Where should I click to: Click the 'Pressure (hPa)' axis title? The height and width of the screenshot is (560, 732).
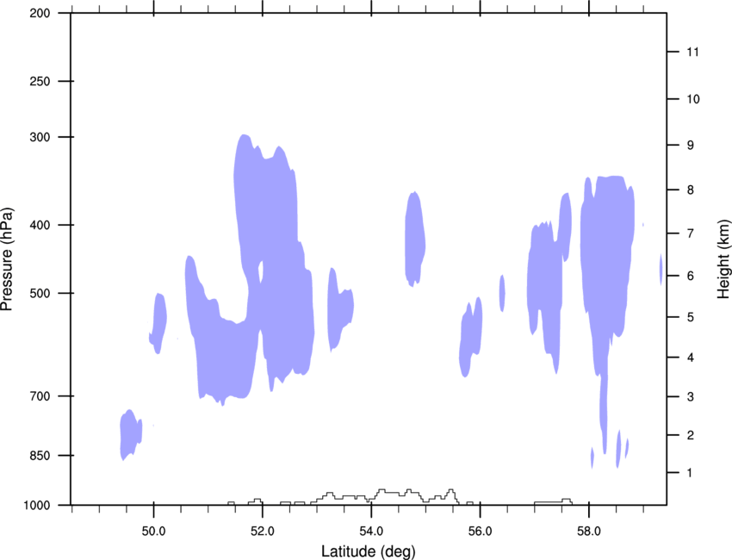coord(7,259)
